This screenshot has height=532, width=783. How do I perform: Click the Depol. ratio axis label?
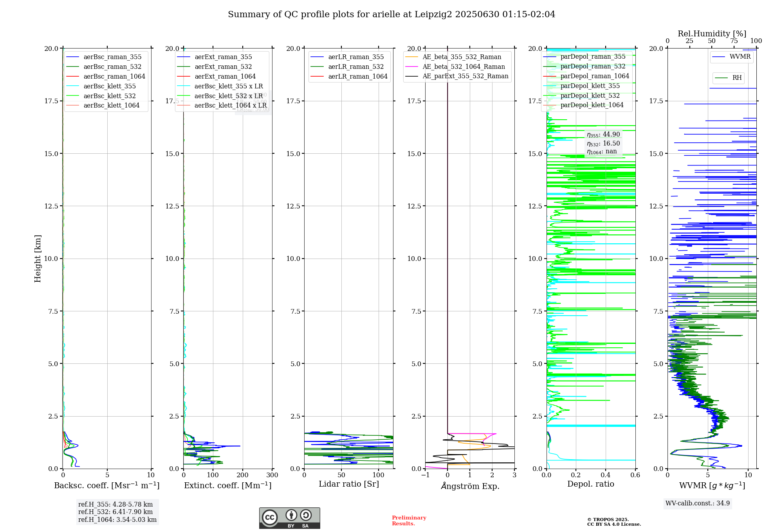[591, 484]
